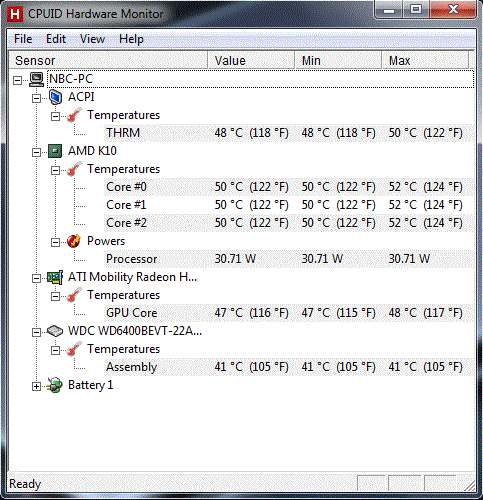Click the WDC hard drive icon
The height and width of the screenshot is (500, 483).
55,331
